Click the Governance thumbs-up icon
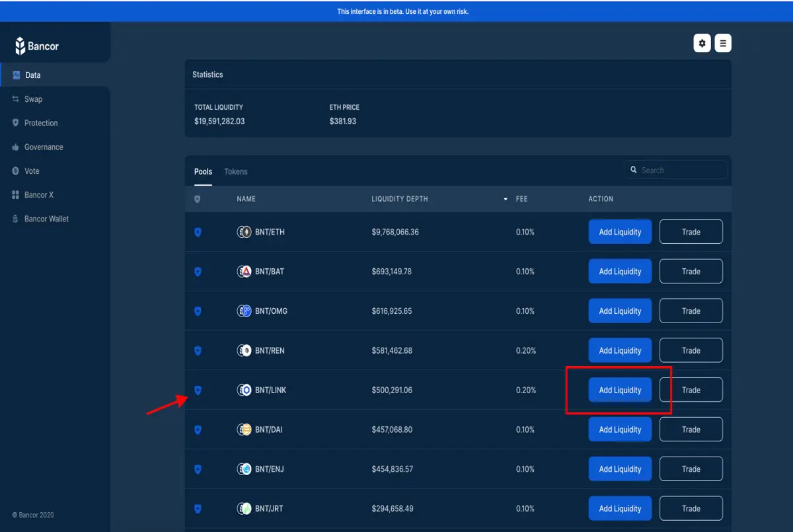The width and height of the screenshot is (793, 532). tap(16, 147)
